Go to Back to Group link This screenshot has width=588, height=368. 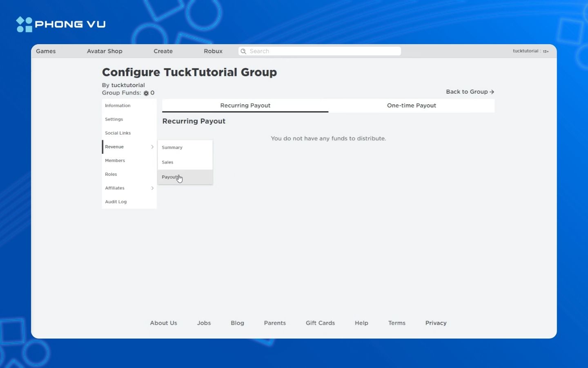point(470,92)
